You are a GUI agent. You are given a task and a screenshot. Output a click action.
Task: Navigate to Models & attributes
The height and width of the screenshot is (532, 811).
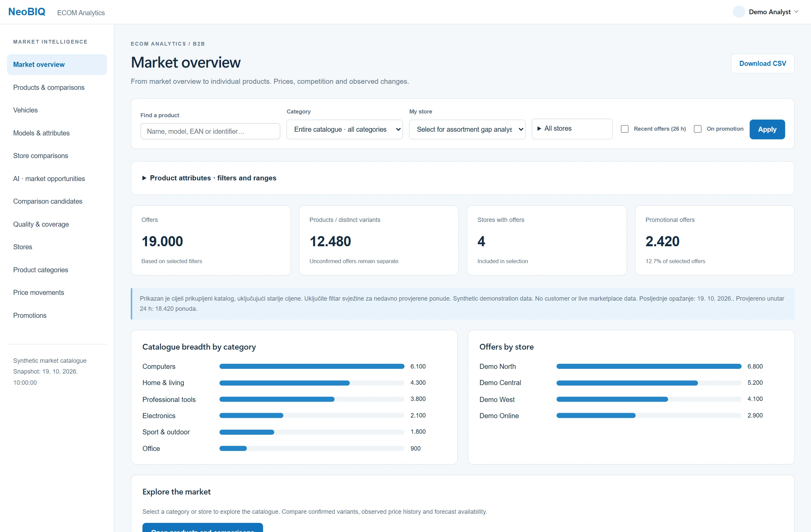[x=57, y=133]
